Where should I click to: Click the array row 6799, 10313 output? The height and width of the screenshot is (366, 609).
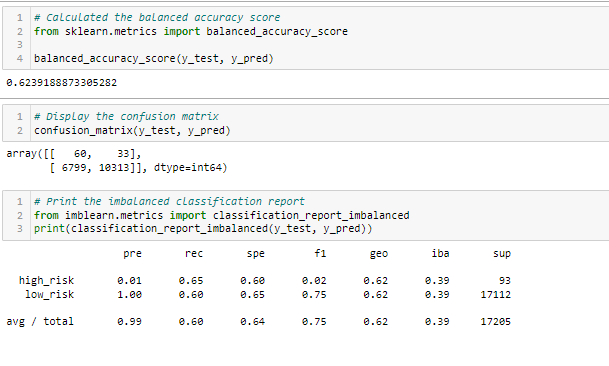(138, 167)
